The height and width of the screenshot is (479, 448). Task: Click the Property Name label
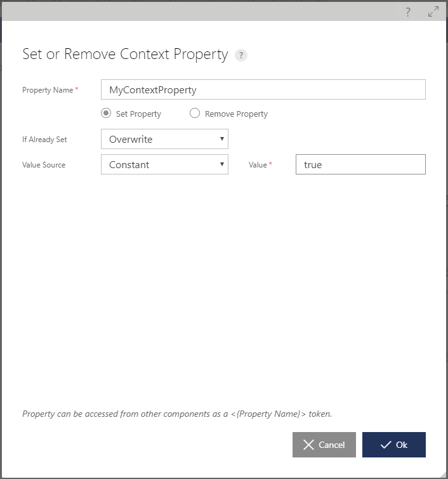tap(48, 90)
